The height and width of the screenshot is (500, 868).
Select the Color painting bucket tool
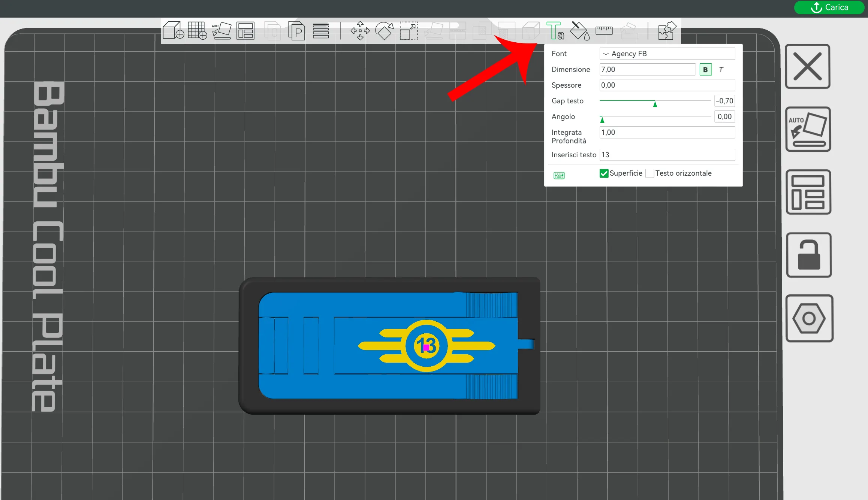[x=580, y=30]
